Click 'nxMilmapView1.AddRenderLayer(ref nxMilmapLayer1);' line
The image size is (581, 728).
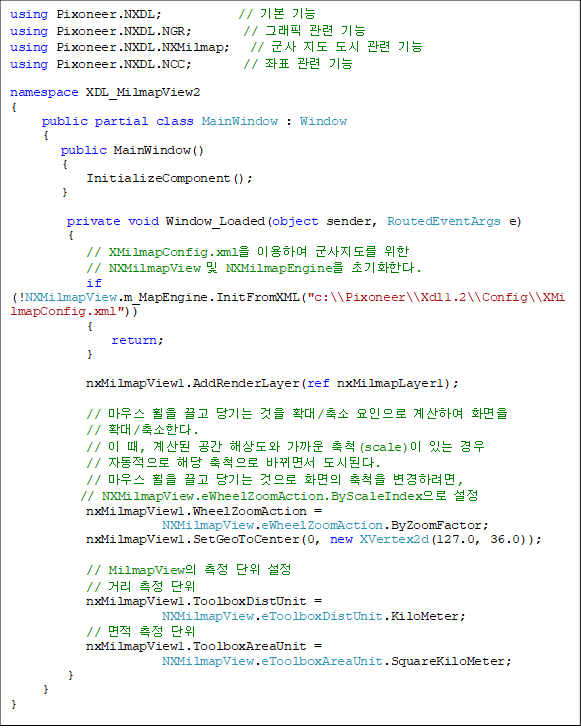click(x=272, y=384)
